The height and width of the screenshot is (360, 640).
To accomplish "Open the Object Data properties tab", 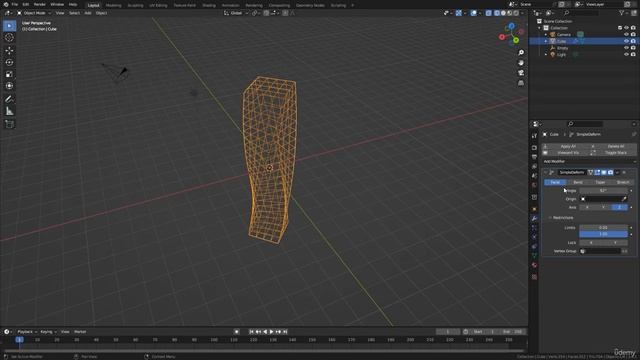I will coord(534,256).
